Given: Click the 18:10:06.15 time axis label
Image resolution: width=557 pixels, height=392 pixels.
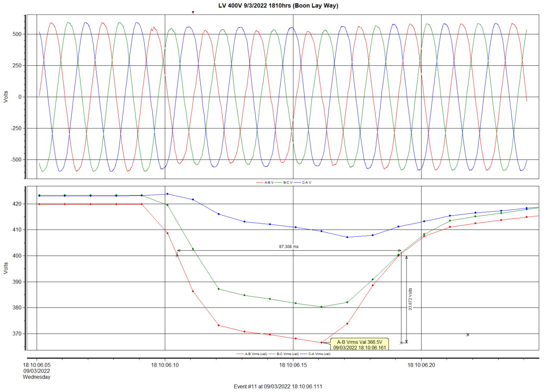Looking at the screenshot, I should [x=293, y=364].
